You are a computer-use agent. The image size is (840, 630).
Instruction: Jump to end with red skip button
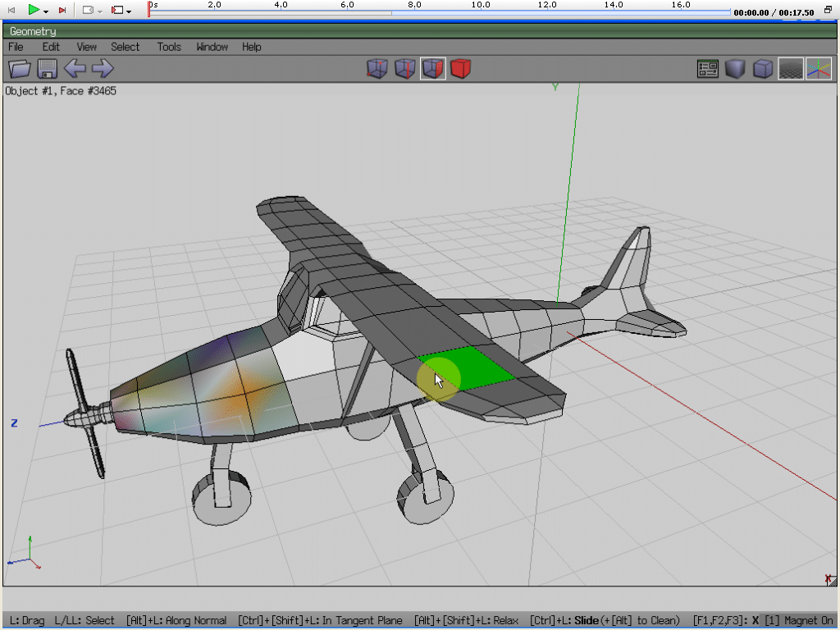62,10
